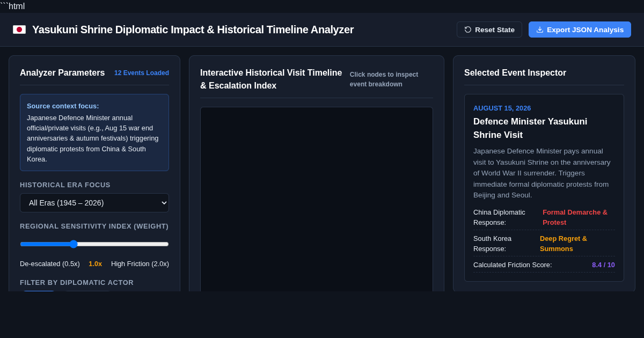644x338 pixels.
Task: Click the Interactive Historical Visit Timeline heading
Action: [x=272, y=79]
